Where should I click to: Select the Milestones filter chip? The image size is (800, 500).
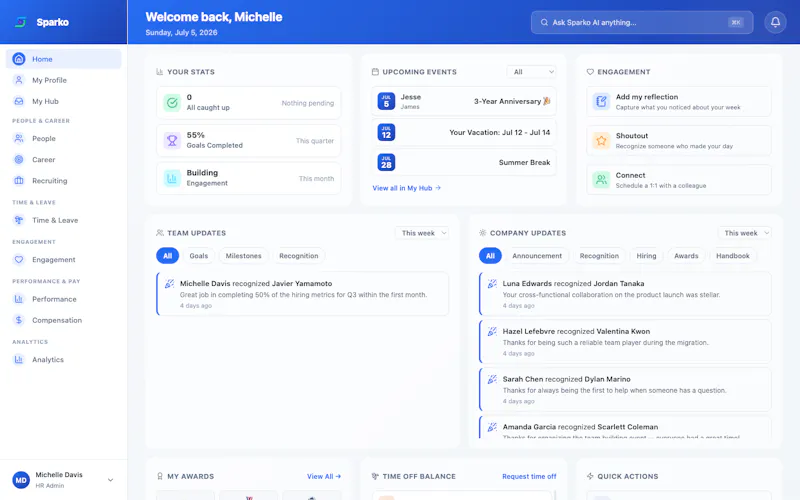[x=243, y=256]
